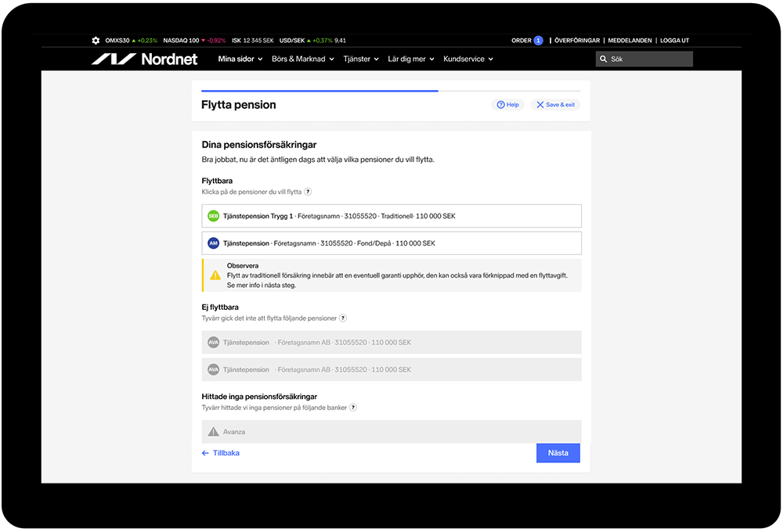The image size is (783, 532).
Task: Expand the Börs & Marknad menu
Action: 302,59
